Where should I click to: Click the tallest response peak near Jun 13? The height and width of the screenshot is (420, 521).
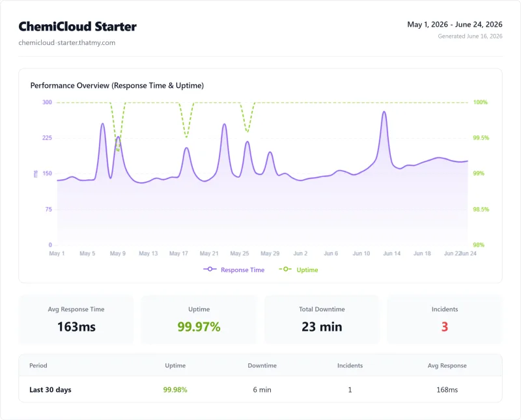click(x=384, y=112)
